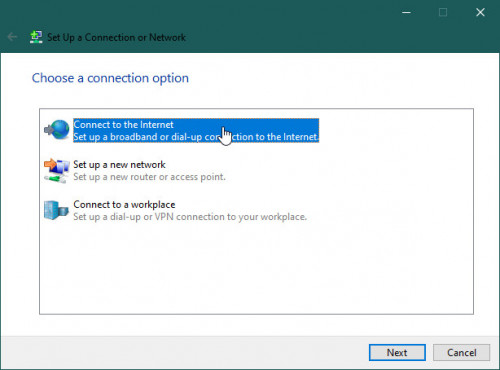This screenshot has width=500, height=370.
Task: Close the wizard window
Action: [x=480, y=12]
